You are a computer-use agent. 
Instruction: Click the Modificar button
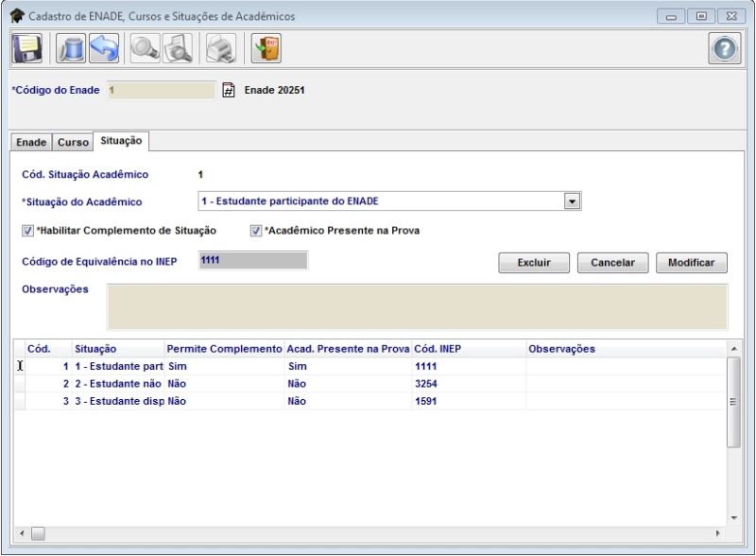point(691,263)
